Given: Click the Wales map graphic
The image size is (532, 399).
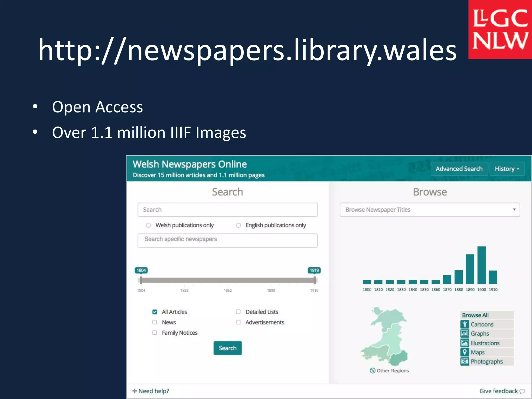Looking at the screenshot, I should point(384,337).
